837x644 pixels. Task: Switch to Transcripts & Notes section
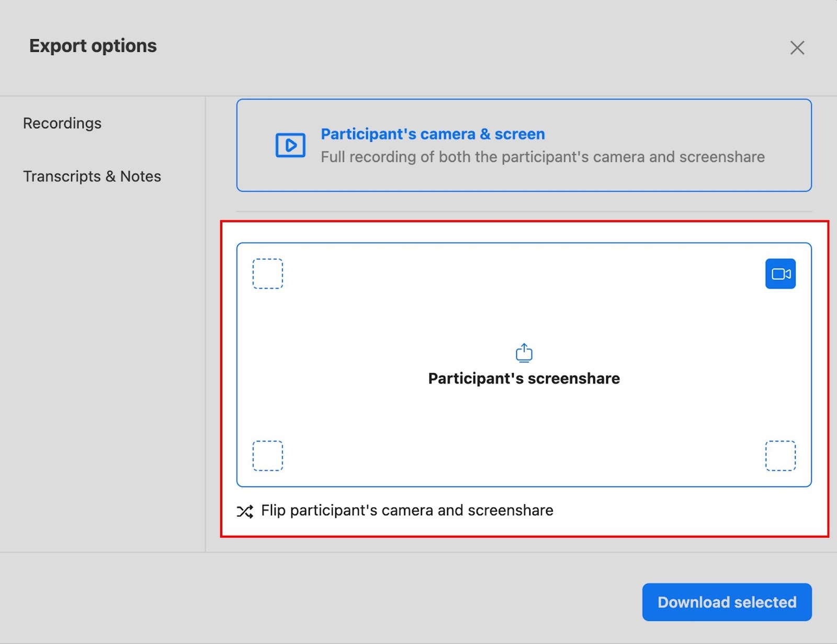[92, 177]
